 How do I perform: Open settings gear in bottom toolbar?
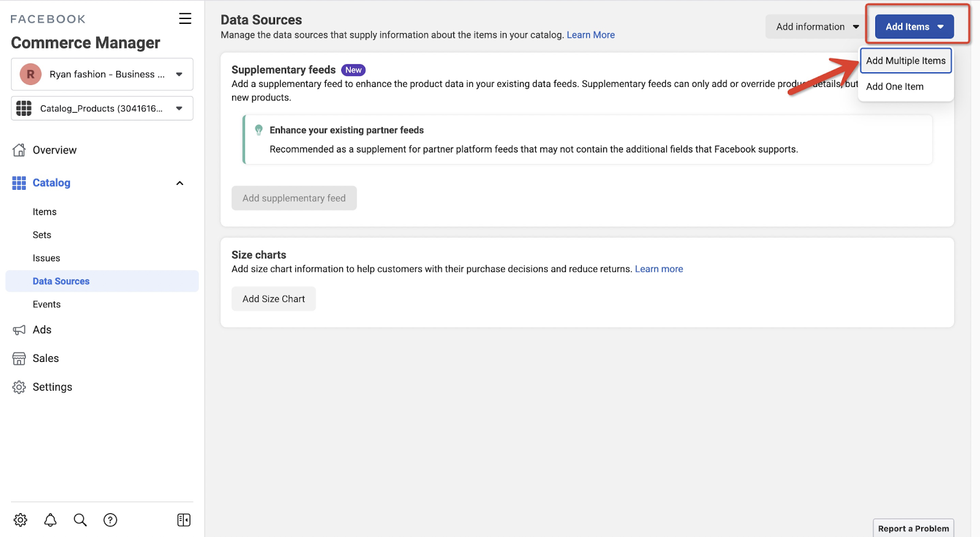click(20, 520)
